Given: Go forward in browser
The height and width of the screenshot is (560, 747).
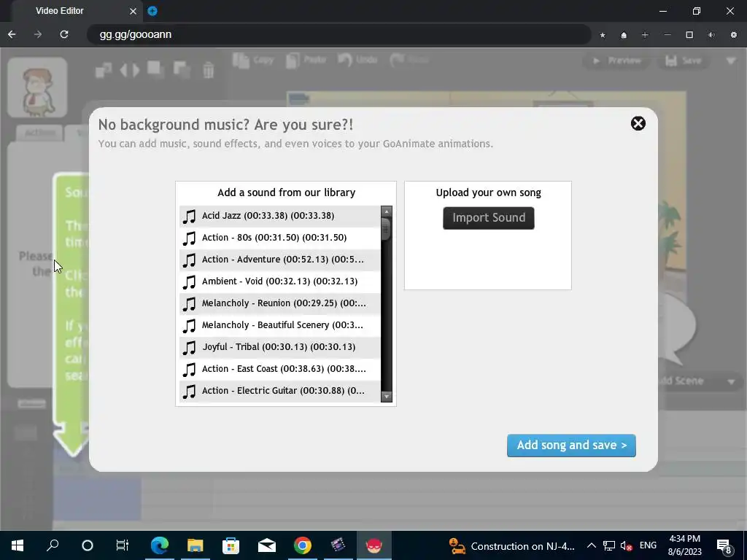Looking at the screenshot, I should coord(38,34).
